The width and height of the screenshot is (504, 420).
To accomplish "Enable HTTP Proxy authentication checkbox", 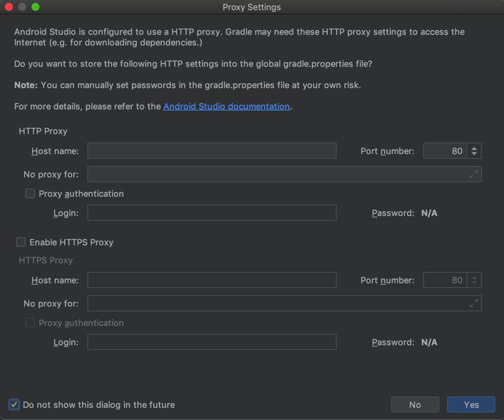I will (30, 193).
